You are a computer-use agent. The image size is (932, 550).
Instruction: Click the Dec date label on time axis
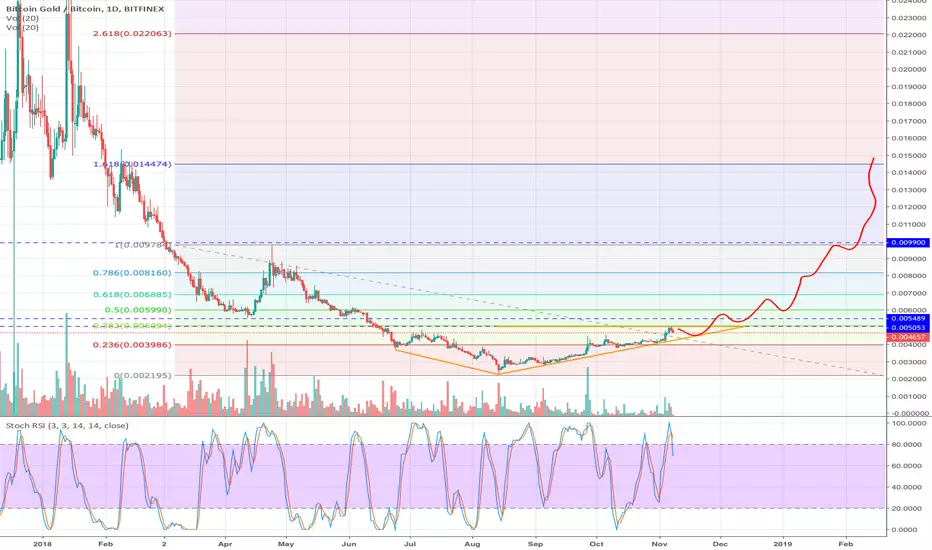click(x=720, y=544)
